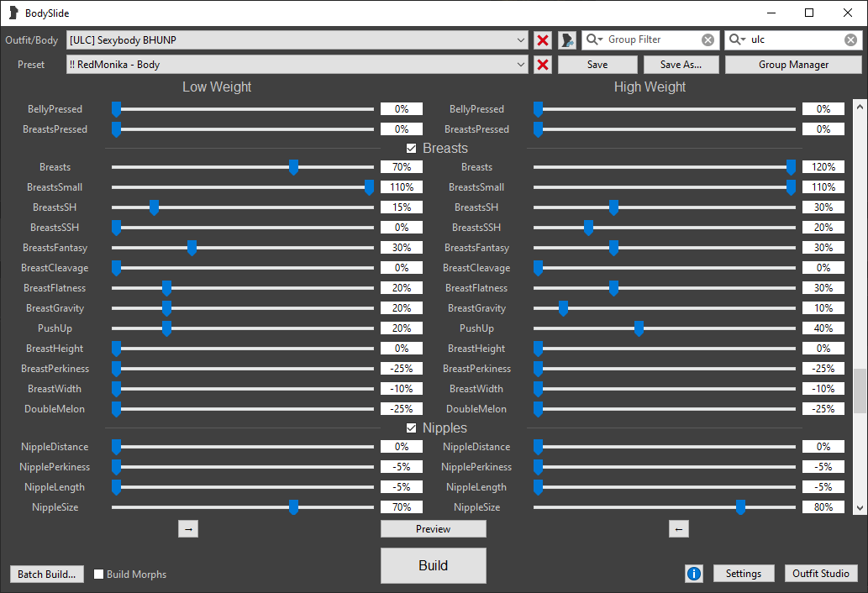Click the low weight BreastsFantasy slider handle

point(192,248)
